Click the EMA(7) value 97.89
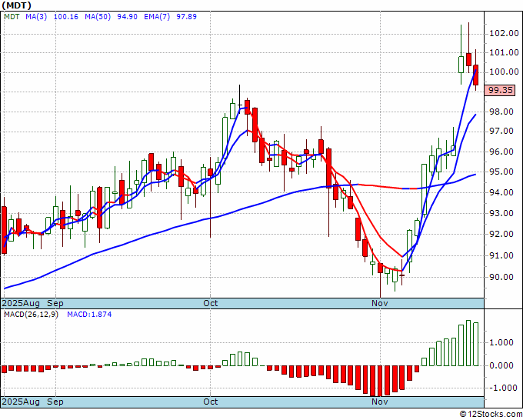523x420 pixels. [186, 16]
